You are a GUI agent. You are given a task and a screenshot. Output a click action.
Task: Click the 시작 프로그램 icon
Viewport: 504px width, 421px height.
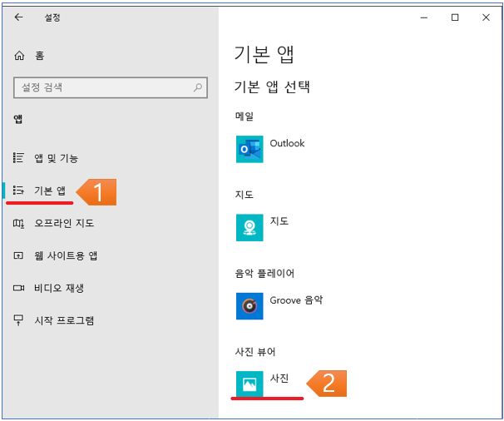pos(18,320)
